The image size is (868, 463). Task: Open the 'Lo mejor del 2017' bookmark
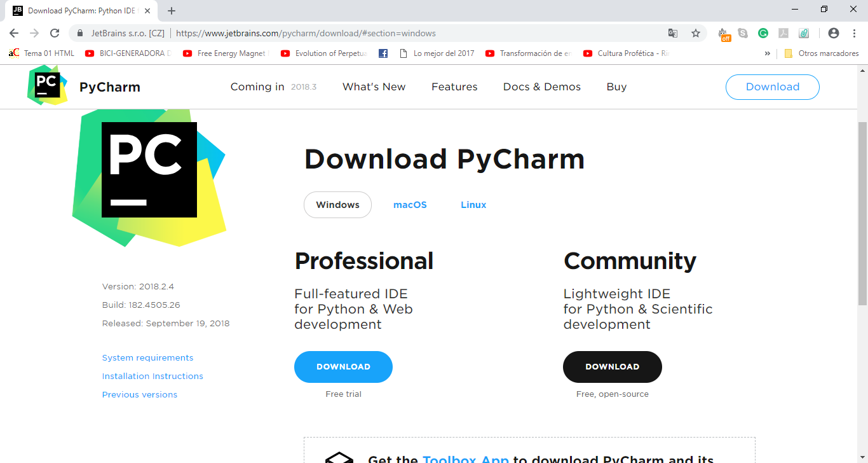point(437,53)
